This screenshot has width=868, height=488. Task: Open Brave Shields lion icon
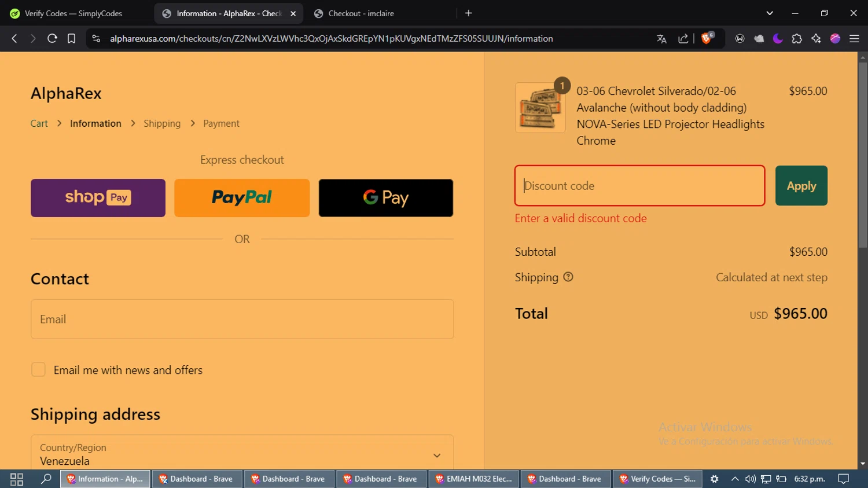coord(707,38)
